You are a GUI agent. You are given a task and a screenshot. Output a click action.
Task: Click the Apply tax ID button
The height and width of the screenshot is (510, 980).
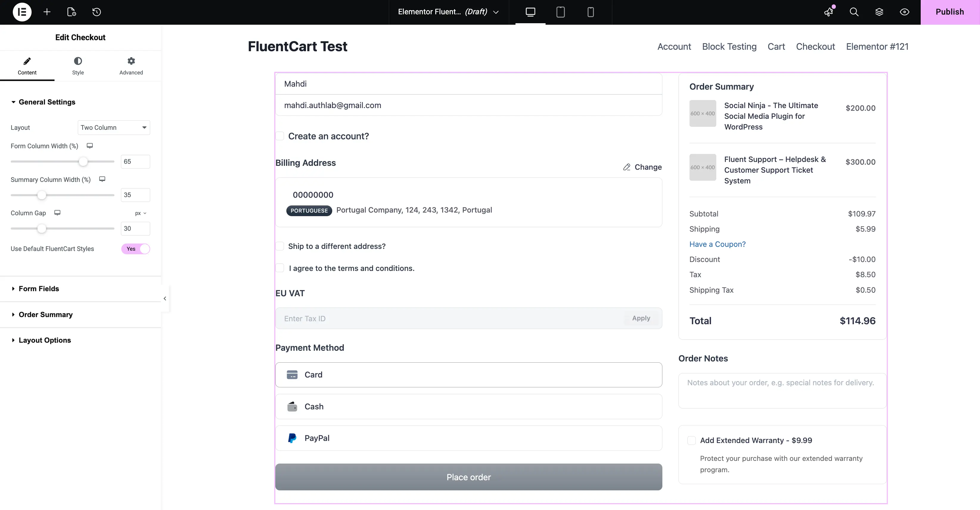point(641,318)
